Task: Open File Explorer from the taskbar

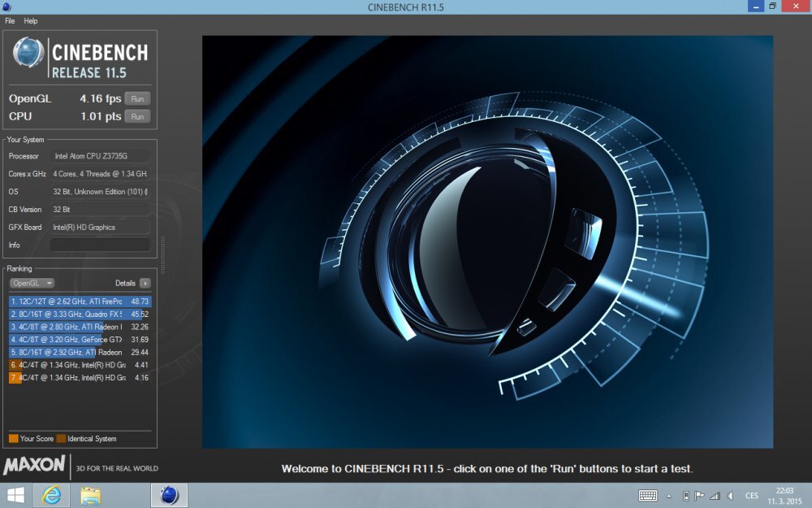Action: click(x=90, y=495)
